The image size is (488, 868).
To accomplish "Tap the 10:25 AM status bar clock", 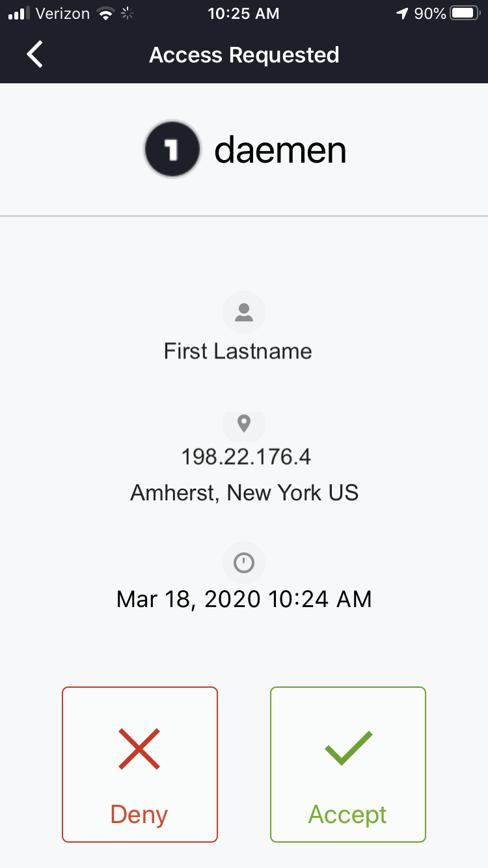I will 243,14.
